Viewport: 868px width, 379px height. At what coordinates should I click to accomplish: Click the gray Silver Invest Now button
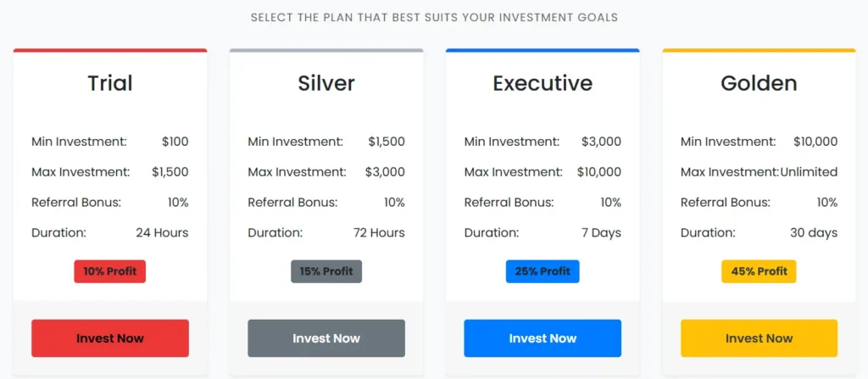coord(326,338)
